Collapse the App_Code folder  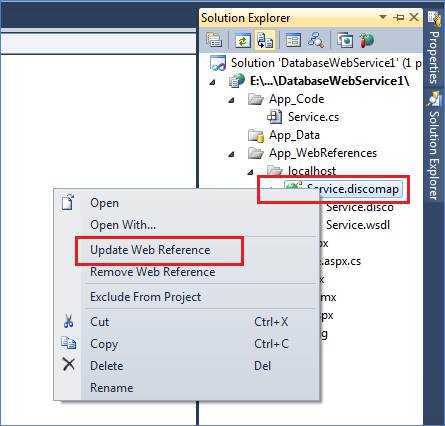[231, 100]
